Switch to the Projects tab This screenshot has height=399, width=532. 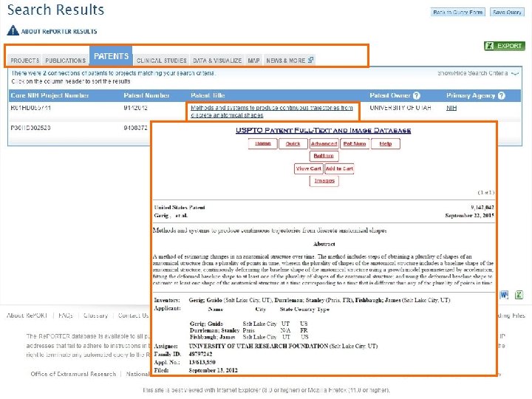point(25,61)
